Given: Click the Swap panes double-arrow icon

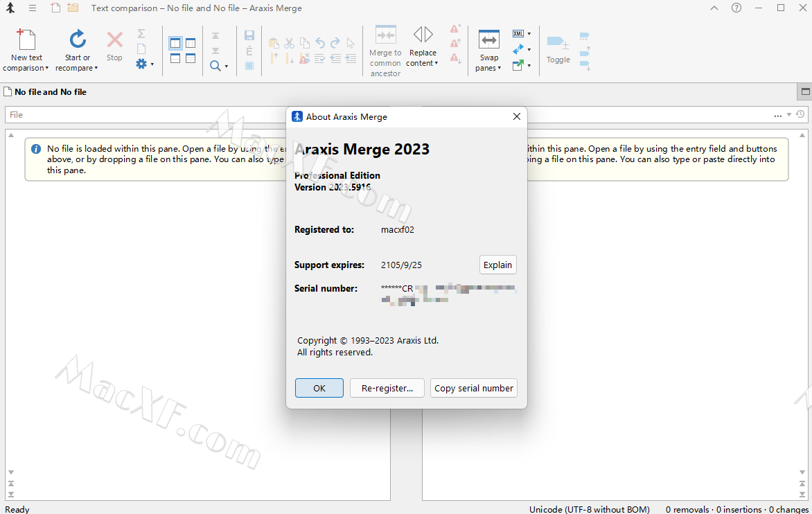Looking at the screenshot, I should (x=489, y=40).
